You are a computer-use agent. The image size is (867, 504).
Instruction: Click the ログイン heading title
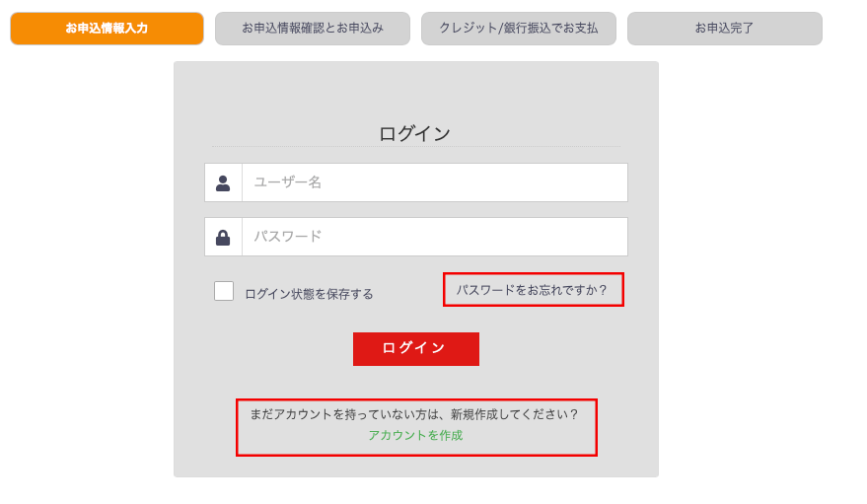(x=414, y=134)
